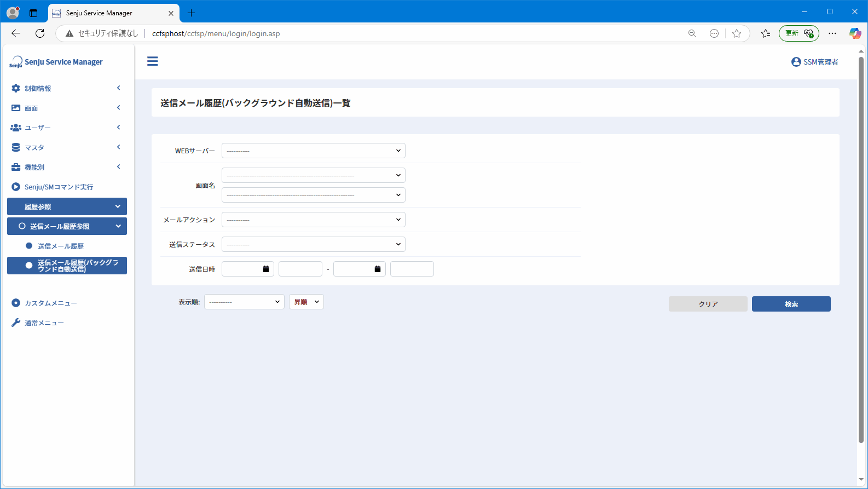Click the end time input field
This screenshot has height=489, width=868.
(412, 269)
